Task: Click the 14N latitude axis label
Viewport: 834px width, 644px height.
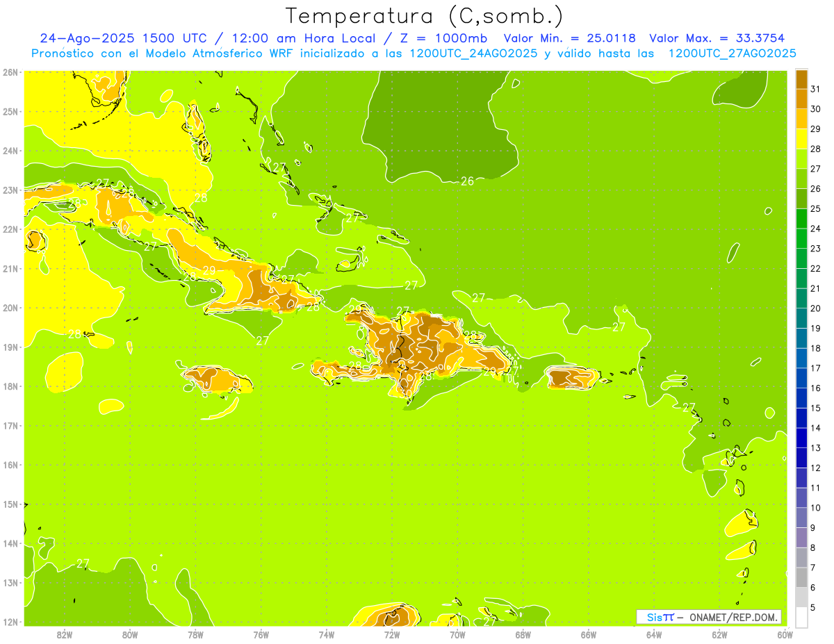Action: [10, 543]
